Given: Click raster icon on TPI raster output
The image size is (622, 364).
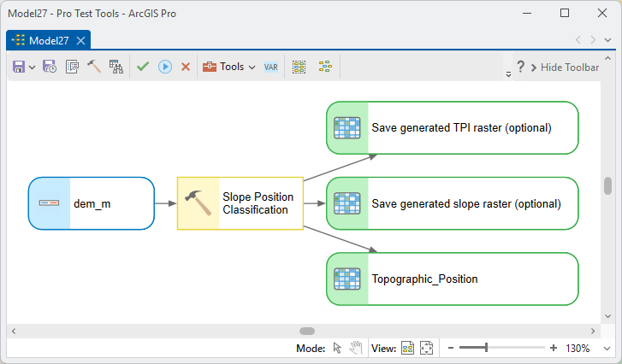Looking at the screenshot, I should point(347,127).
